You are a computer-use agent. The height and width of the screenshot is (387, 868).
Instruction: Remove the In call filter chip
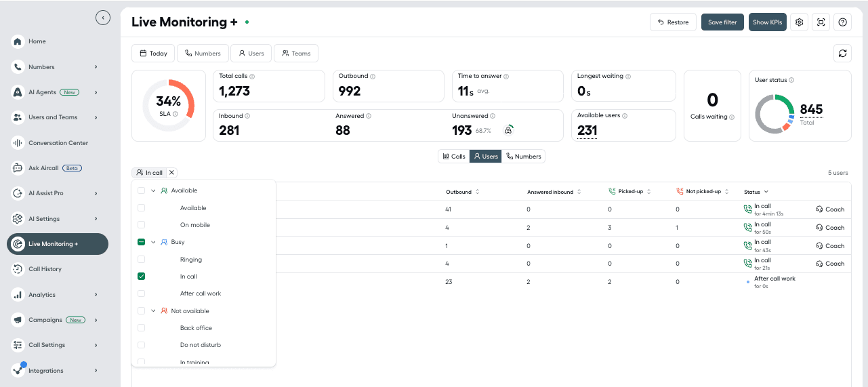(171, 173)
